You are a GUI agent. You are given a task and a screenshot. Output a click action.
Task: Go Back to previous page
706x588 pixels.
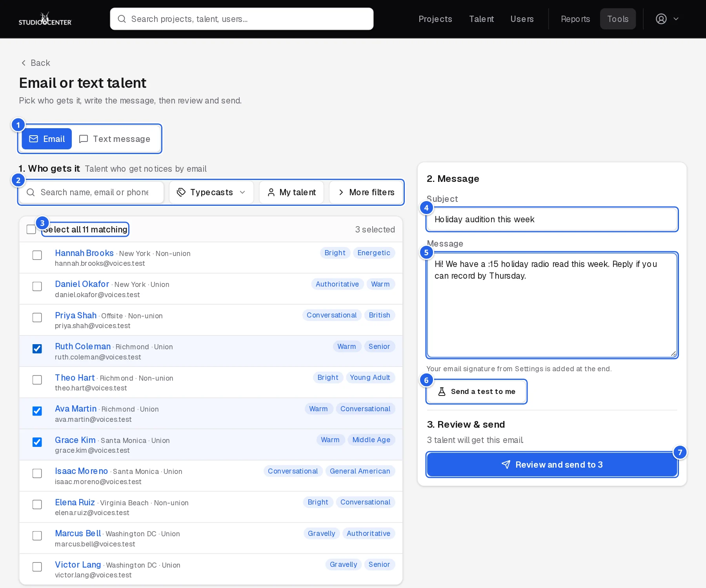[x=36, y=63]
